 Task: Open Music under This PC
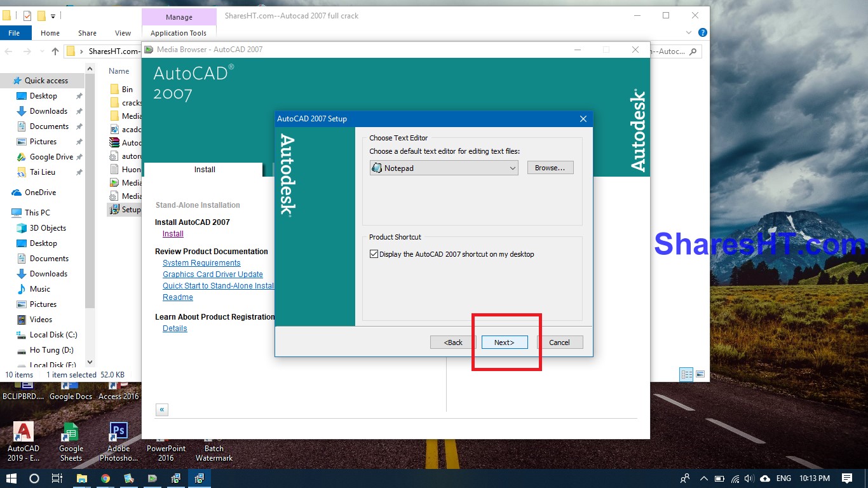tap(40, 289)
